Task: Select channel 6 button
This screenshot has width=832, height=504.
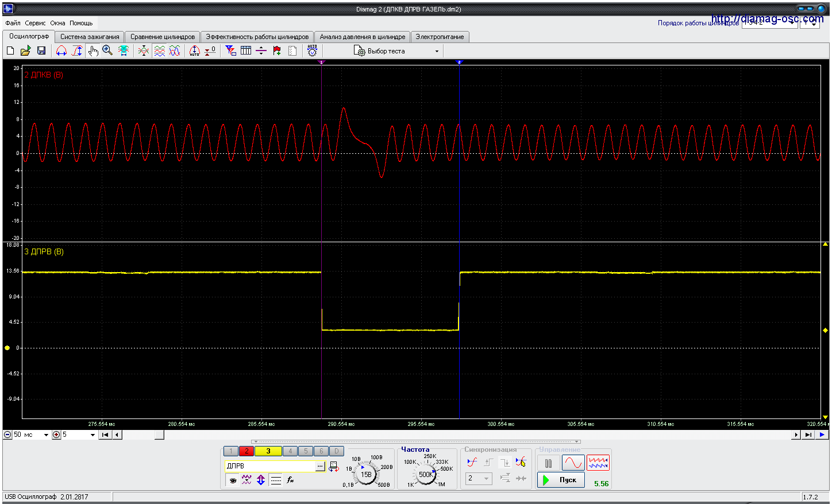Action: click(321, 451)
